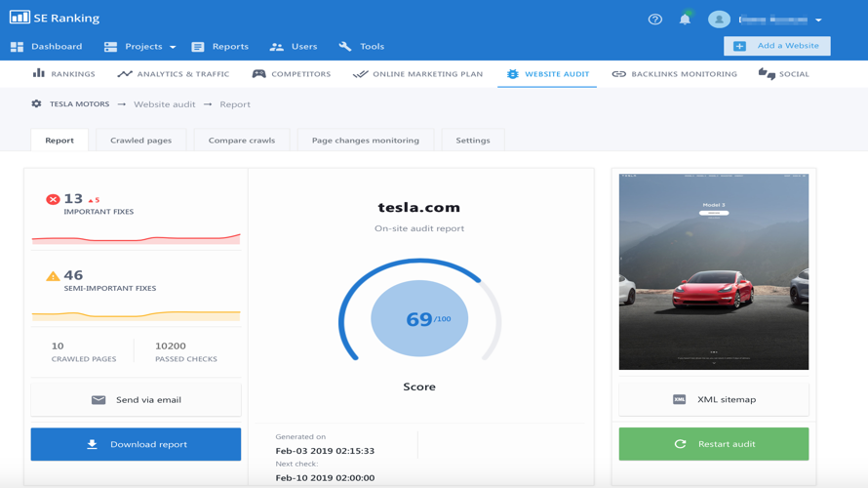This screenshot has width=868, height=488.
Task: Open the Tools wrench menu item
Action: [361, 47]
